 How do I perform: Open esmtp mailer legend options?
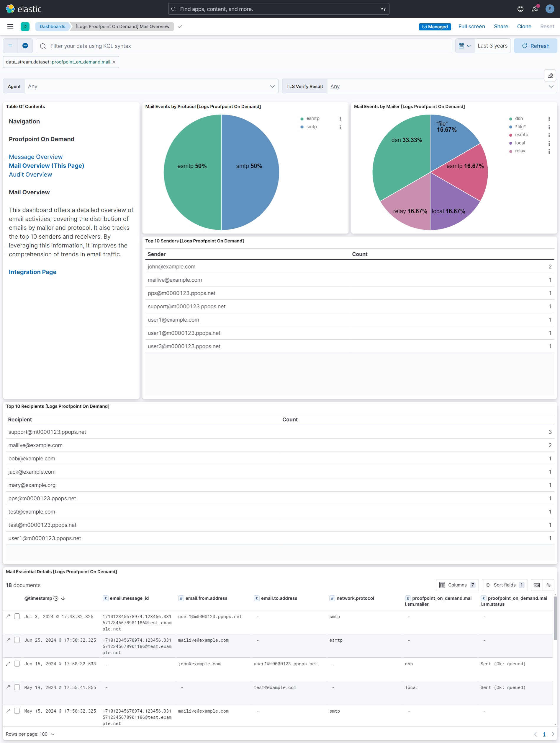(x=549, y=135)
